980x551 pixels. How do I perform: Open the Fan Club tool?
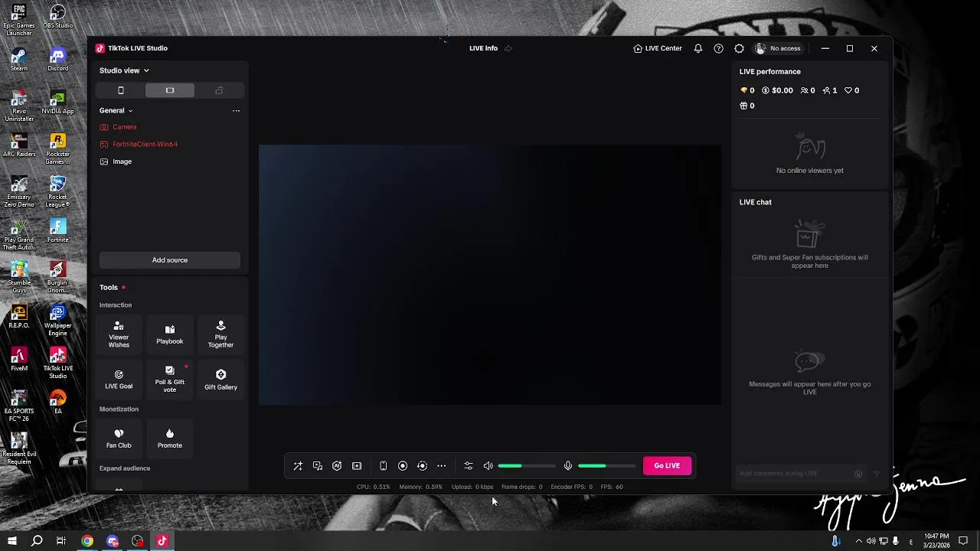point(119,439)
